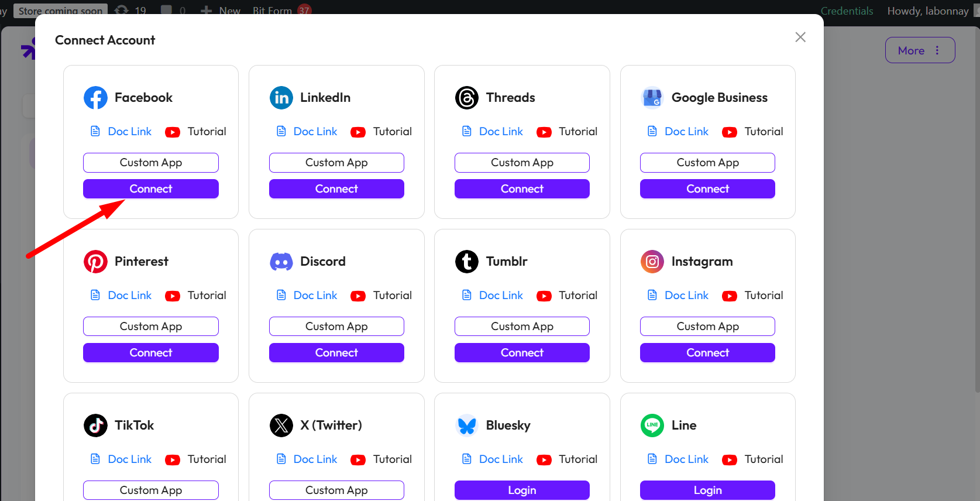The image size is (980, 501).
Task: Choose Custom App for X (Twitter)
Action: (x=336, y=490)
